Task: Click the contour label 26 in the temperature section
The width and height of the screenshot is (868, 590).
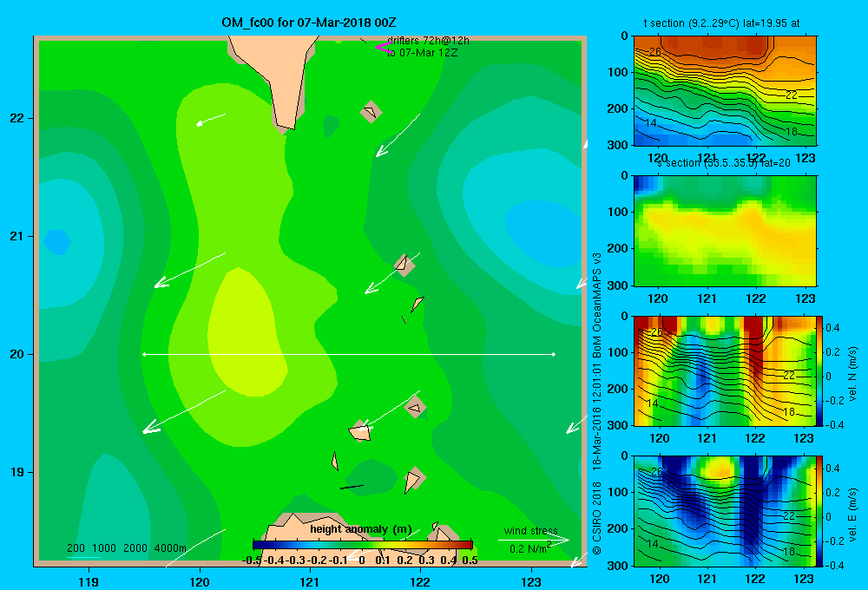Action: point(654,51)
